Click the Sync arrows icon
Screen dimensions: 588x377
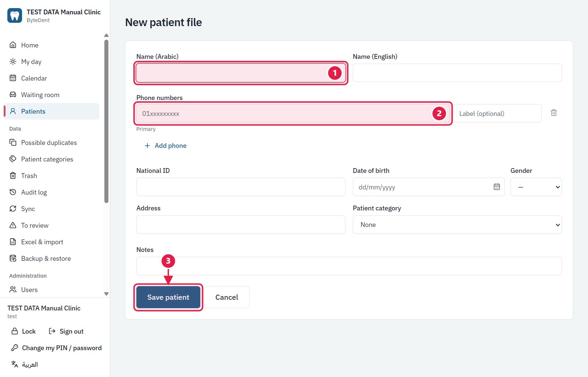13,209
